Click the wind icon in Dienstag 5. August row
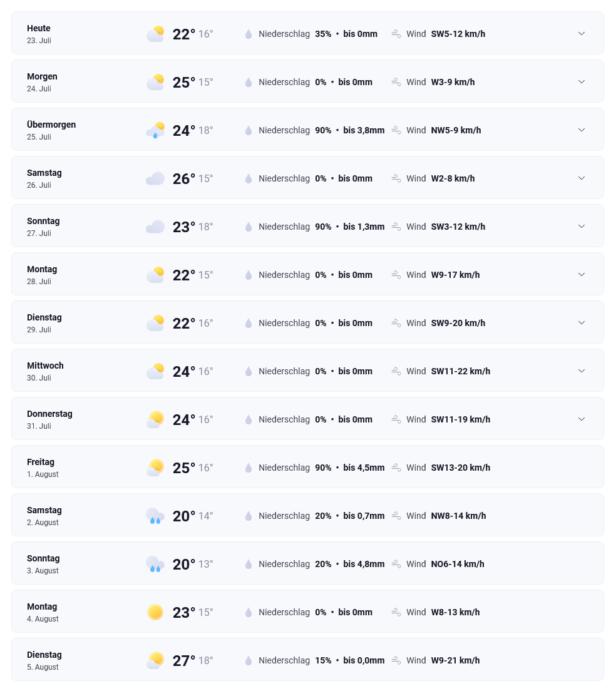 396,660
